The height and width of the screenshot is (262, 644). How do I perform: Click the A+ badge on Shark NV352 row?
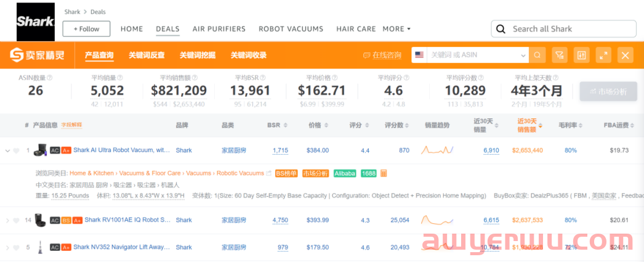[x=66, y=248]
